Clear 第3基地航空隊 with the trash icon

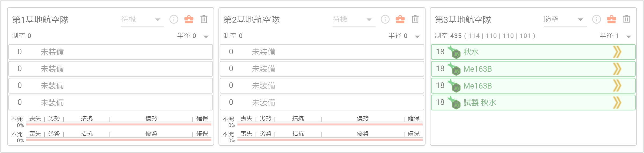tap(627, 19)
